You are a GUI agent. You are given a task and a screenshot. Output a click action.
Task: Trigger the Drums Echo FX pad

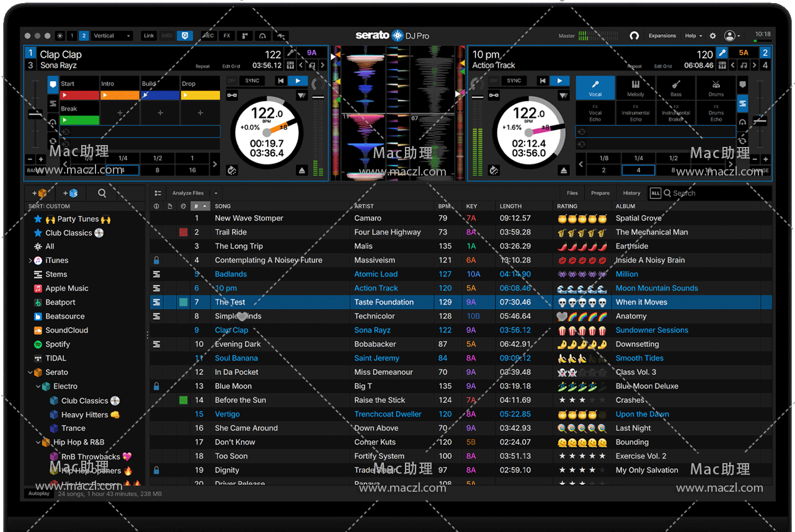click(716, 113)
